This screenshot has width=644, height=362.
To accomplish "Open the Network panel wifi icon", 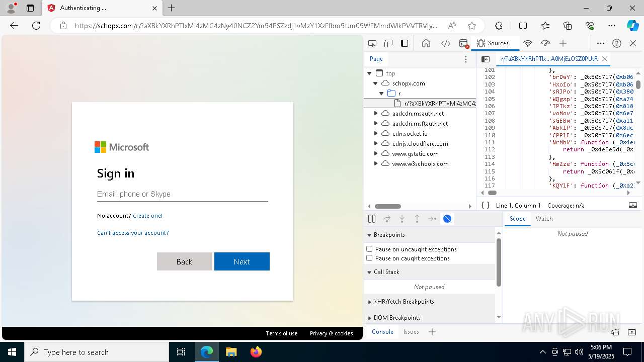I will [528, 43].
